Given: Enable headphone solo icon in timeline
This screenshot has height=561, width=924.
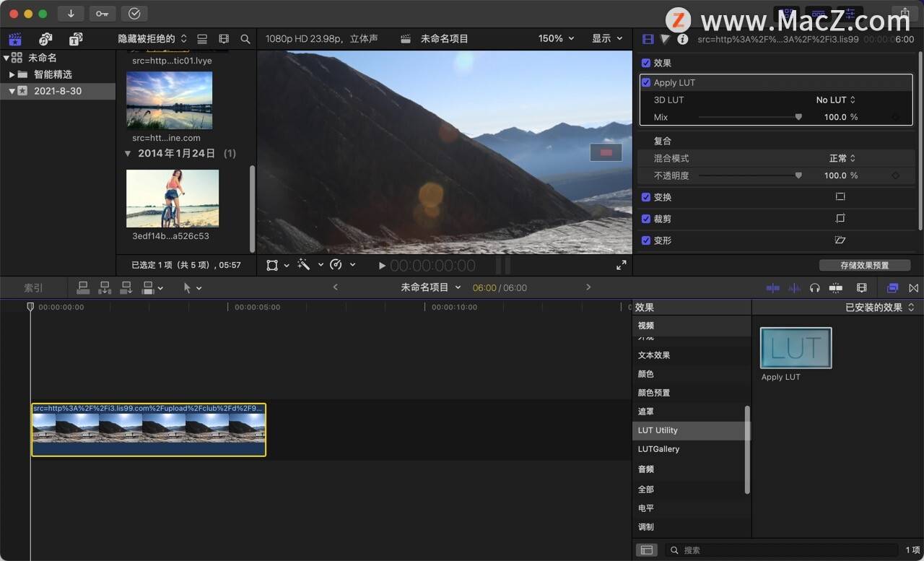Looking at the screenshot, I should point(815,287).
